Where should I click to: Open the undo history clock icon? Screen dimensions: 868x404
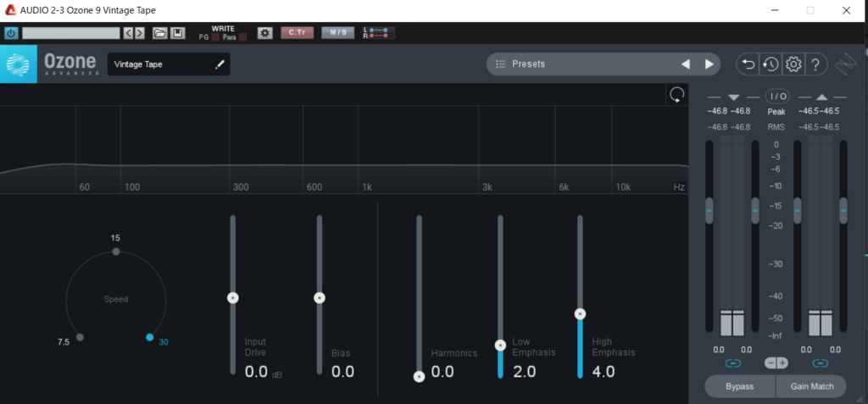(771, 64)
